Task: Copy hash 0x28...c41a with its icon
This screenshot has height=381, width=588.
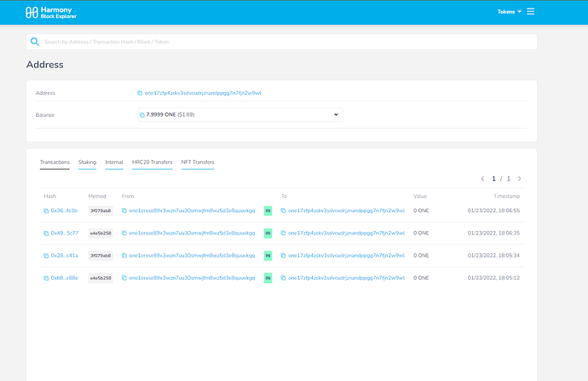Action: [x=46, y=256]
